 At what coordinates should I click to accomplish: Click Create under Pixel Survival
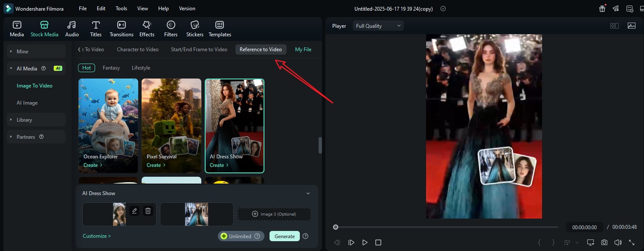pos(156,165)
